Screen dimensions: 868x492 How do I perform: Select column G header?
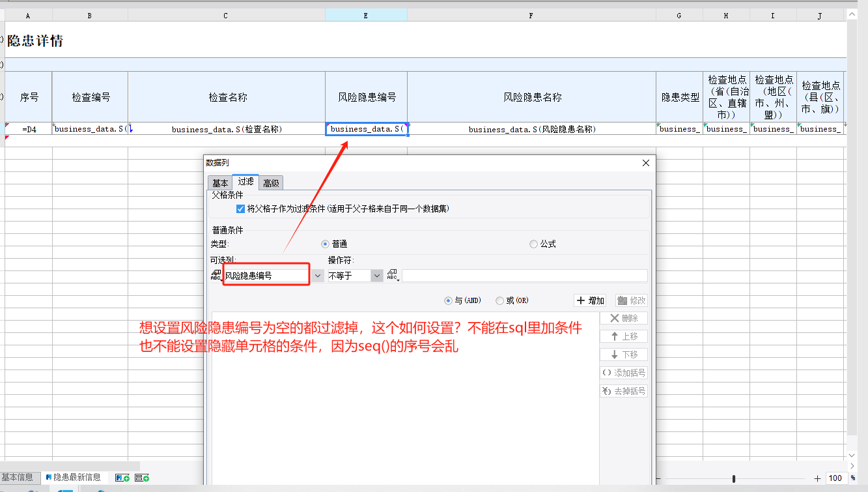click(679, 15)
